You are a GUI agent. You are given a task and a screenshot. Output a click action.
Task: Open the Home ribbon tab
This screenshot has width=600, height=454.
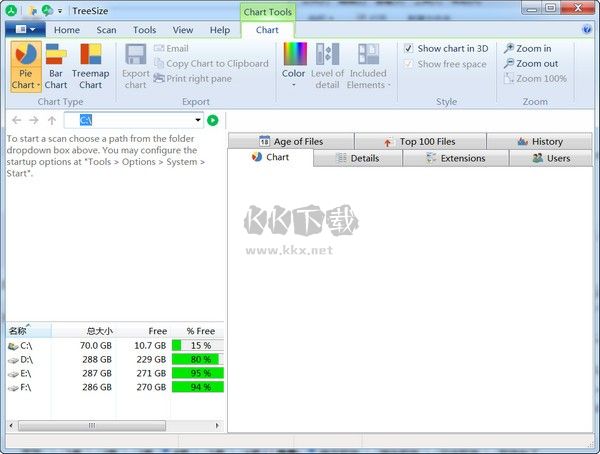click(x=67, y=30)
